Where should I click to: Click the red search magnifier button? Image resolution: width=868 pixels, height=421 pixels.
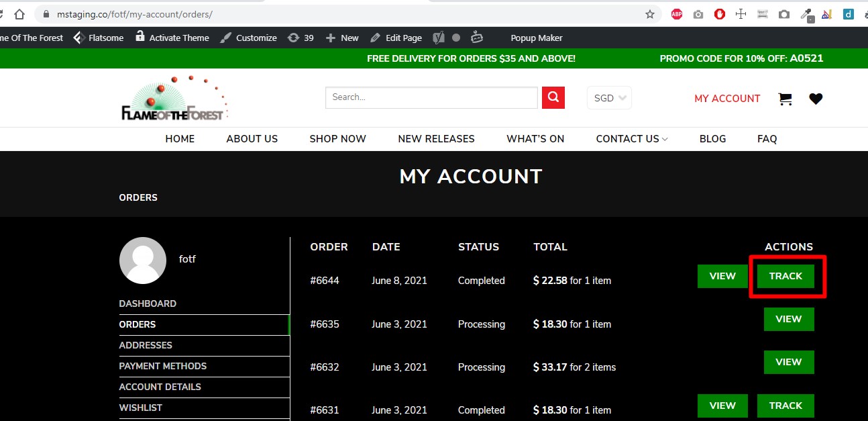click(553, 97)
